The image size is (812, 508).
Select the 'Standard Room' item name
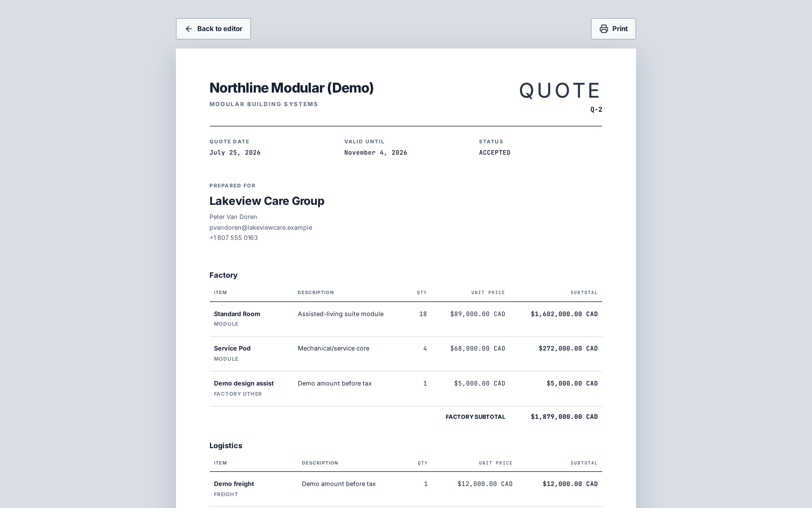[237, 314]
